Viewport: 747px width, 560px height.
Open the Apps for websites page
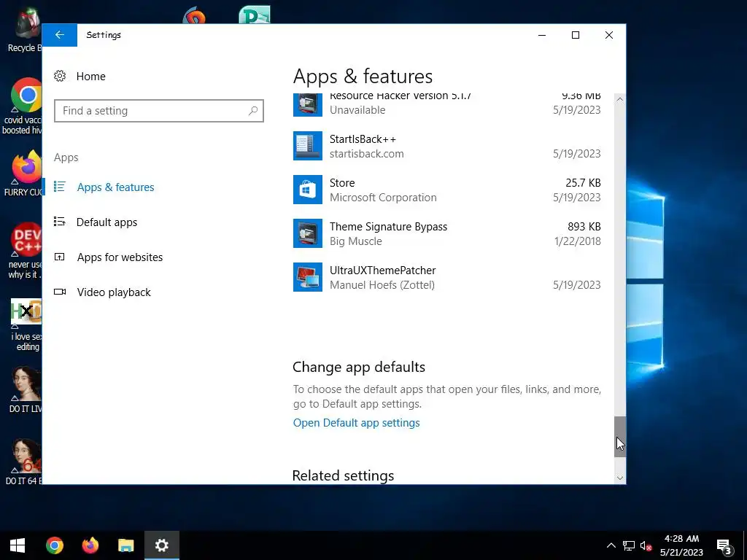120,257
